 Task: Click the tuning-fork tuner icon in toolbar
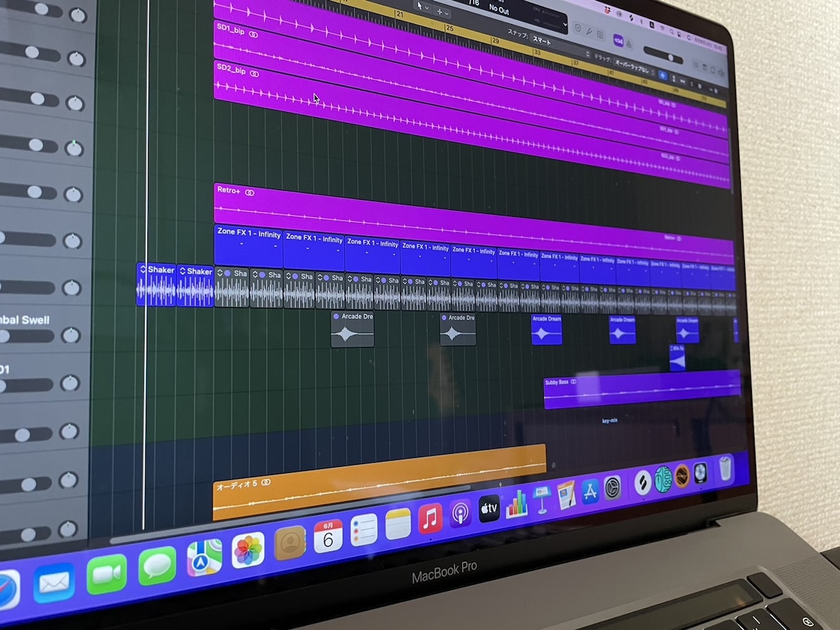point(588,31)
